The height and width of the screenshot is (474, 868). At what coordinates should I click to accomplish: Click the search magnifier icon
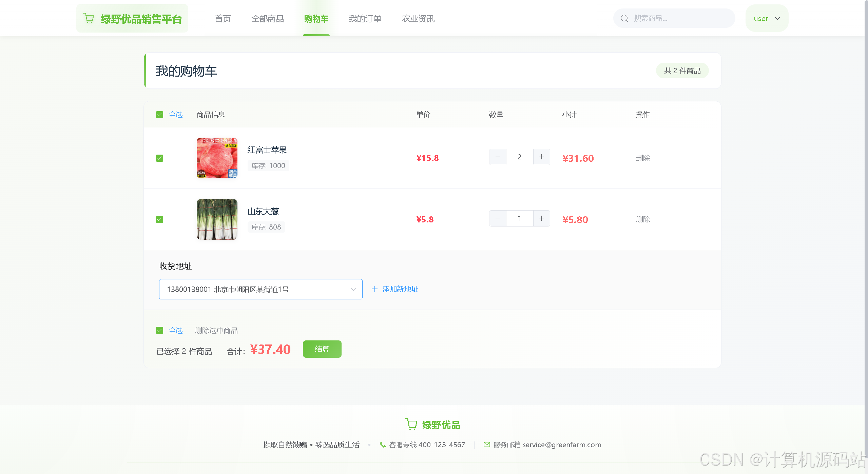tap(624, 18)
